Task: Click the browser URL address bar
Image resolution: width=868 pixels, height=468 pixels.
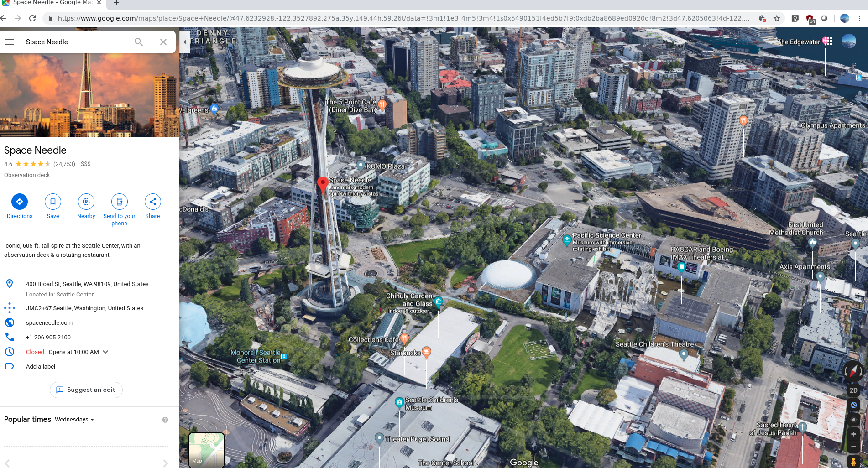Action: 404,18
